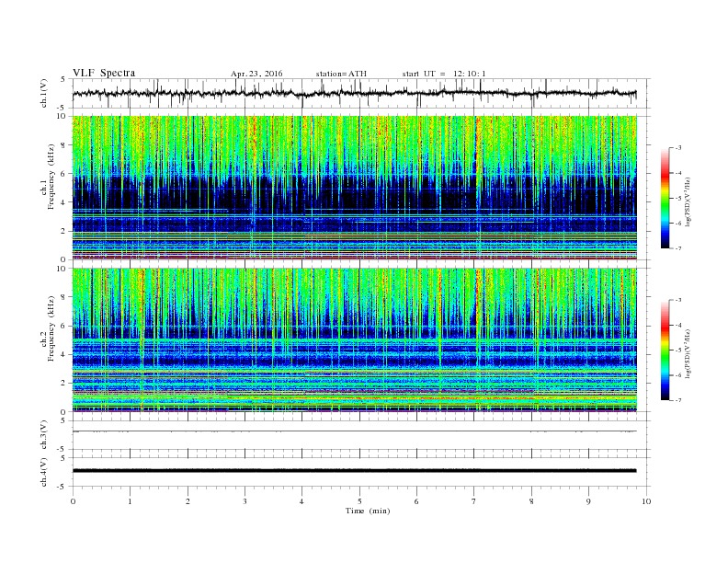Click the "-7" tick on ch.2 color bar

678,400
